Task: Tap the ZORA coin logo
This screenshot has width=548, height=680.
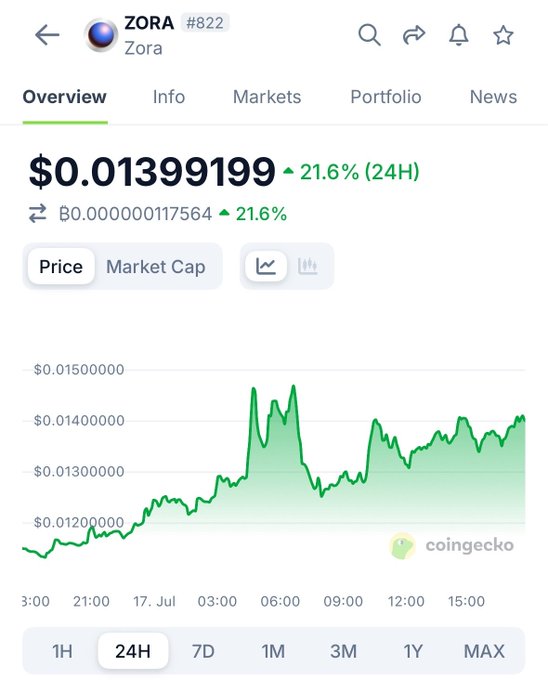Action: [101, 35]
